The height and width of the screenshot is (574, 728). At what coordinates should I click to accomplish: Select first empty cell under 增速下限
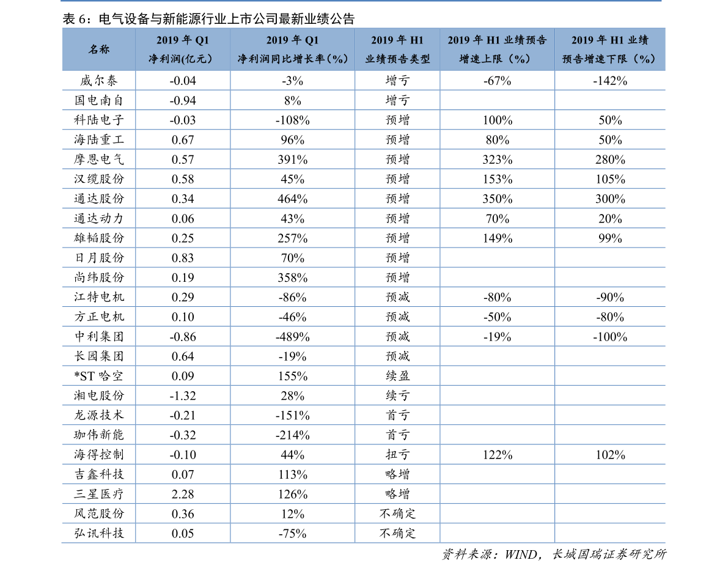point(609,81)
